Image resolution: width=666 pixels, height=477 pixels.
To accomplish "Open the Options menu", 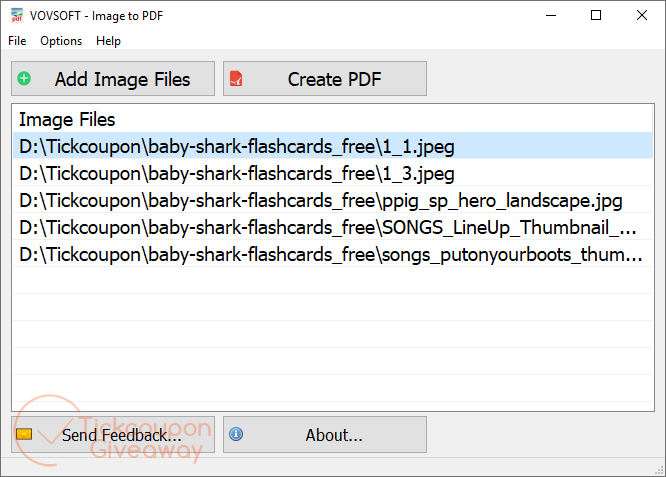I will [x=61, y=41].
